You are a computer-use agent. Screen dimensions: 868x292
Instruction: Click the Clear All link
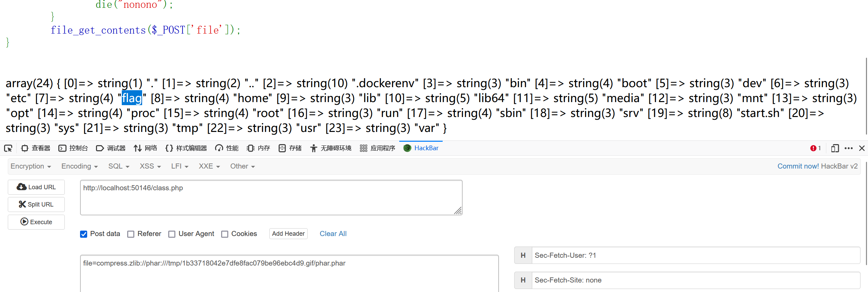333,234
